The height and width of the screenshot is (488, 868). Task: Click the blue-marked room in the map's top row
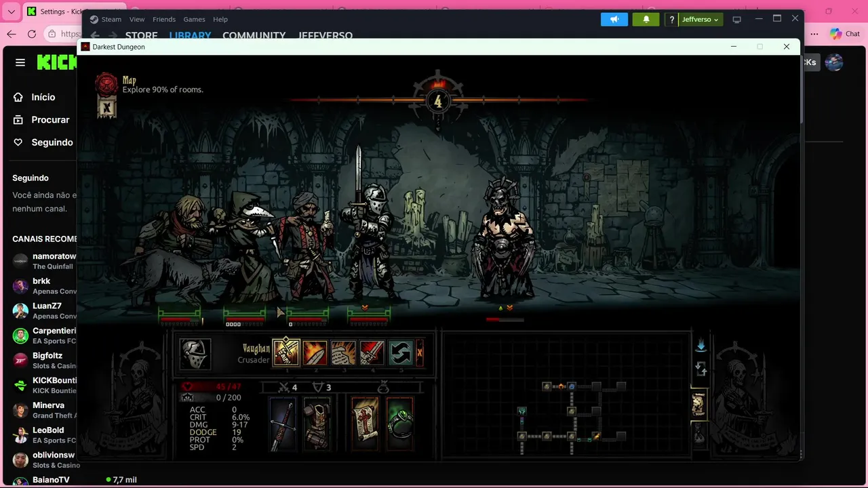[x=572, y=386]
